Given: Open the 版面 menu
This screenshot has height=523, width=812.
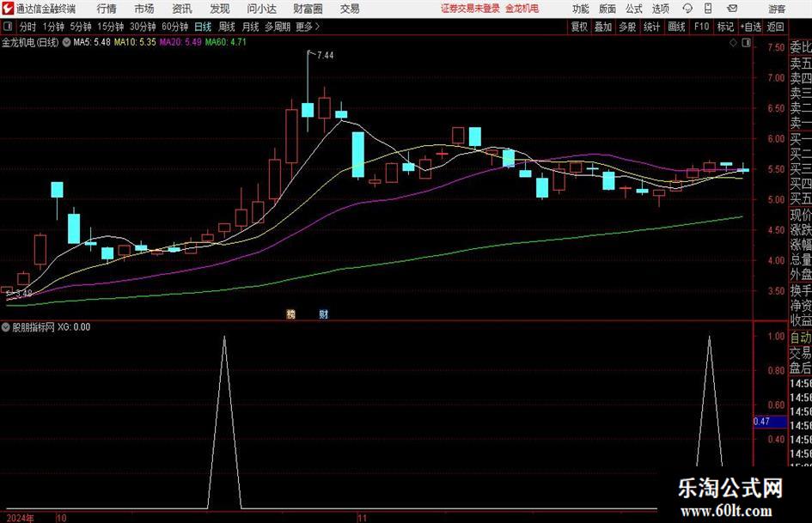Looking at the screenshot, I should pyautogui.click(x=607, y=9).
